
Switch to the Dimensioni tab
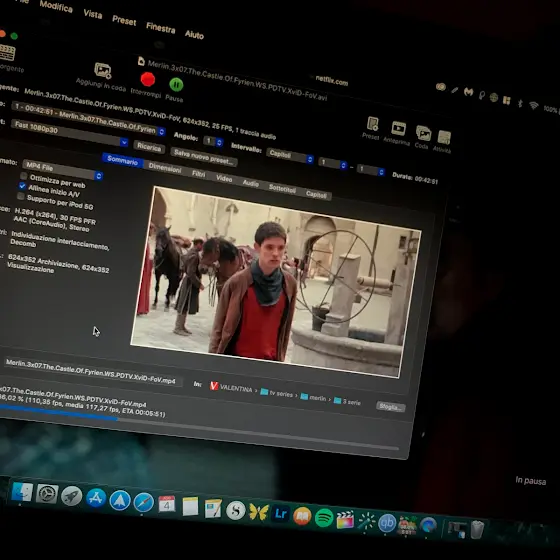pyautogui.click(x=165, y=168)
